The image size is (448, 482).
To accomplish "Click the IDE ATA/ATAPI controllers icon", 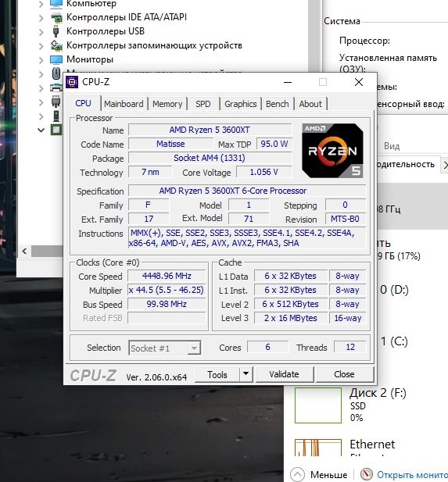I will [x=56, y=17].
